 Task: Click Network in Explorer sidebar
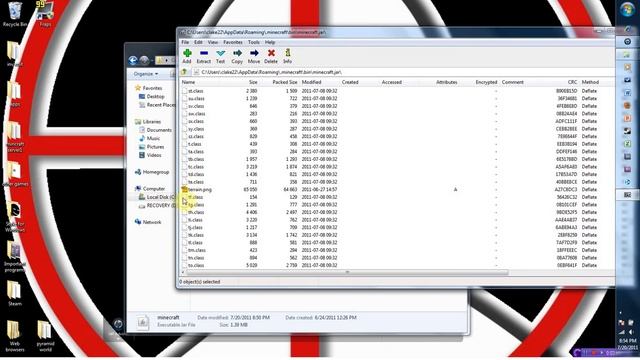[x=152, y=222]
